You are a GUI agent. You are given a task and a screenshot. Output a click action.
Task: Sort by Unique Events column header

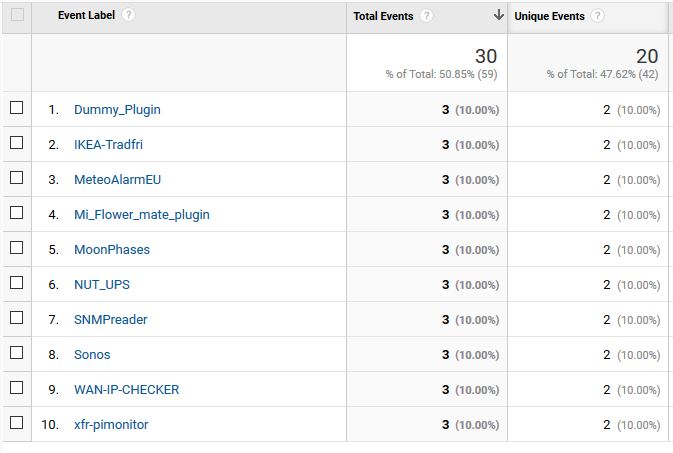point(549,16)
